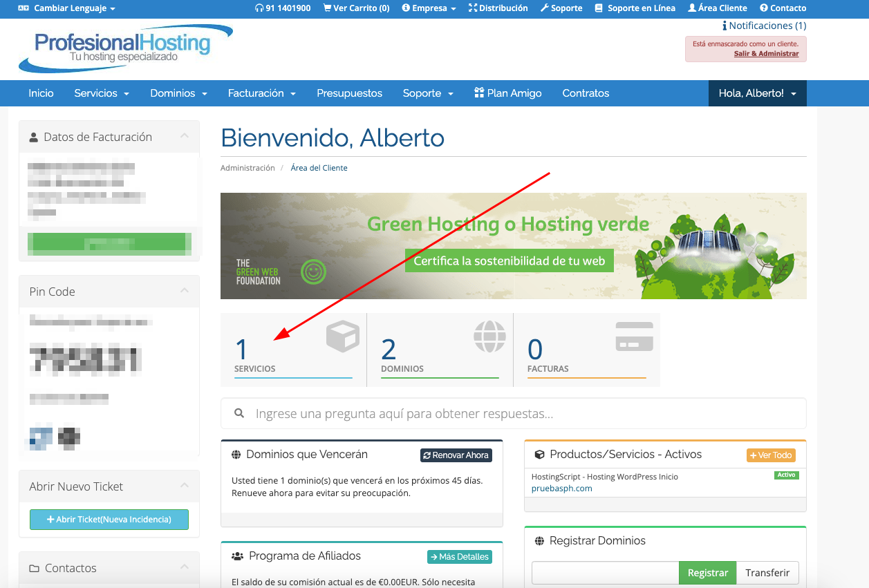Screen dimensions: 869x588
Task: Click Abrir Ticket(Nueva Incidencia) button
Action: tap(109, 520)
